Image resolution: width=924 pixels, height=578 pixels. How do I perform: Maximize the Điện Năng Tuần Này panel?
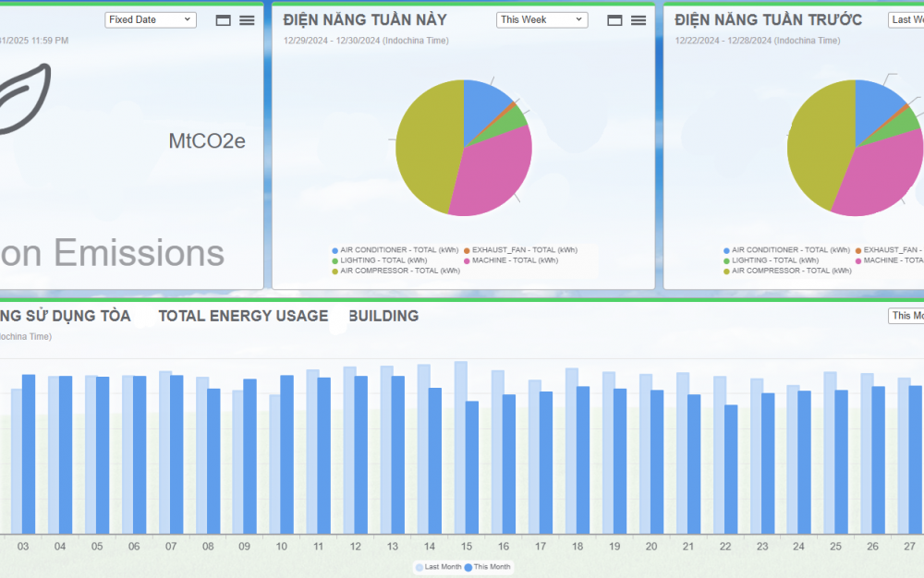pyautogui.click(x=614, y=20)
